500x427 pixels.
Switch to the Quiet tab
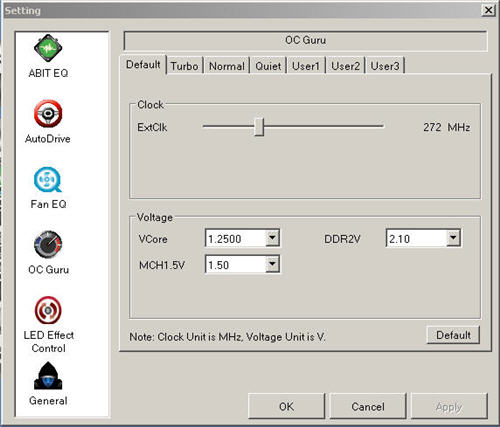(x=268, y=66)
